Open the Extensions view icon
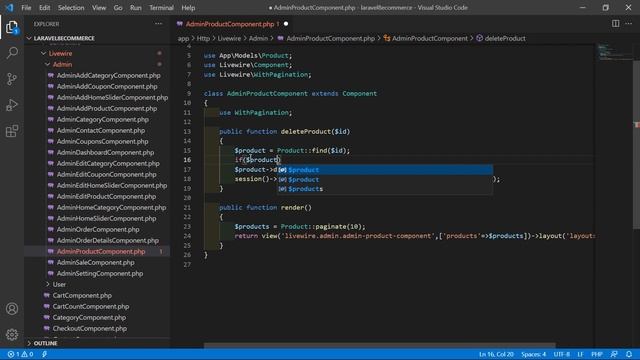 tap(12, 131)
